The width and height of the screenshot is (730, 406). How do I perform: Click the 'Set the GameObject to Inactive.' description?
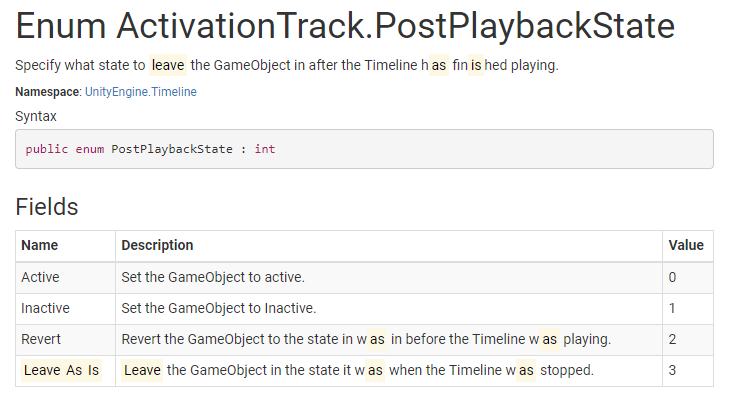coord(218,308)
